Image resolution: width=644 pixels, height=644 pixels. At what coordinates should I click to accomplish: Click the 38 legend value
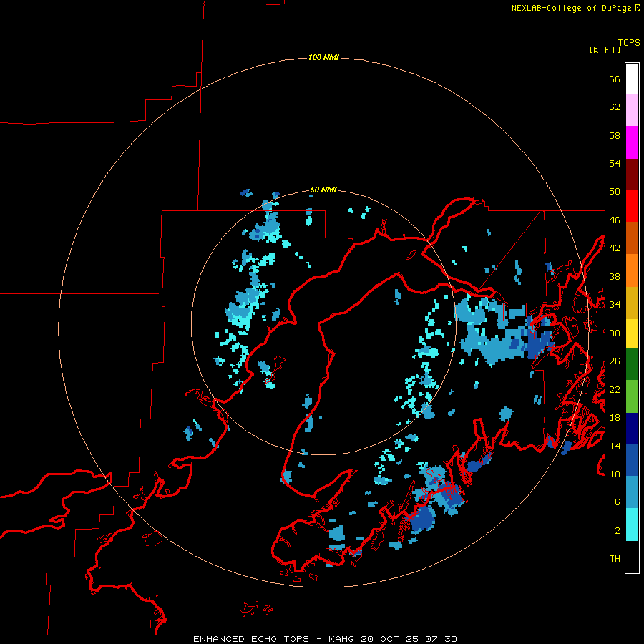pyautogui.click(x=615, y=276)
